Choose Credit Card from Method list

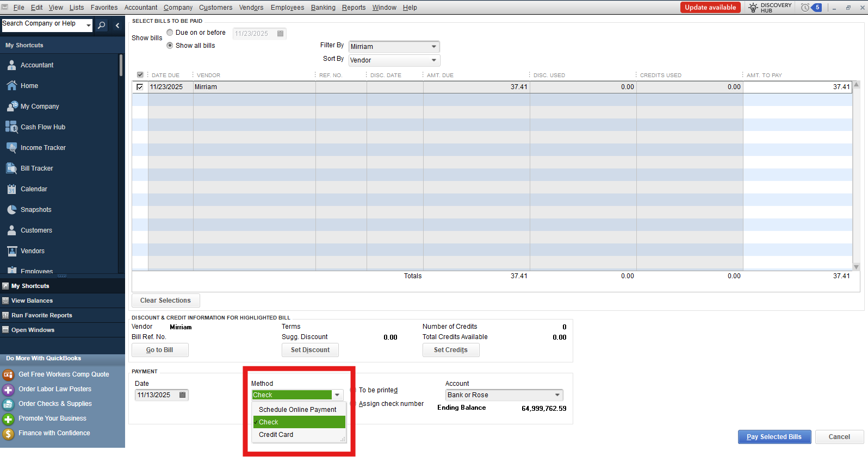click(x=276, y=435)
